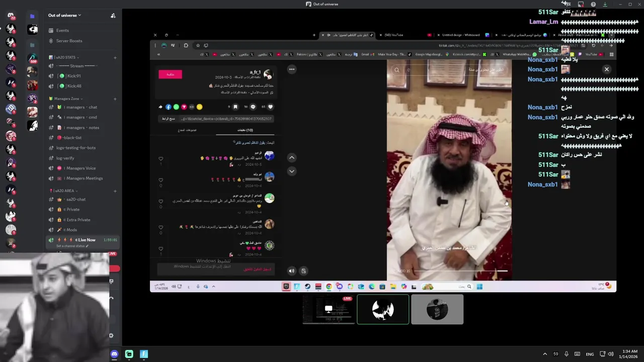Viewport: 644px width, 362px height.
Task: Open TikTok comments via speech bubble icon
Action: (x=253, y=107)
